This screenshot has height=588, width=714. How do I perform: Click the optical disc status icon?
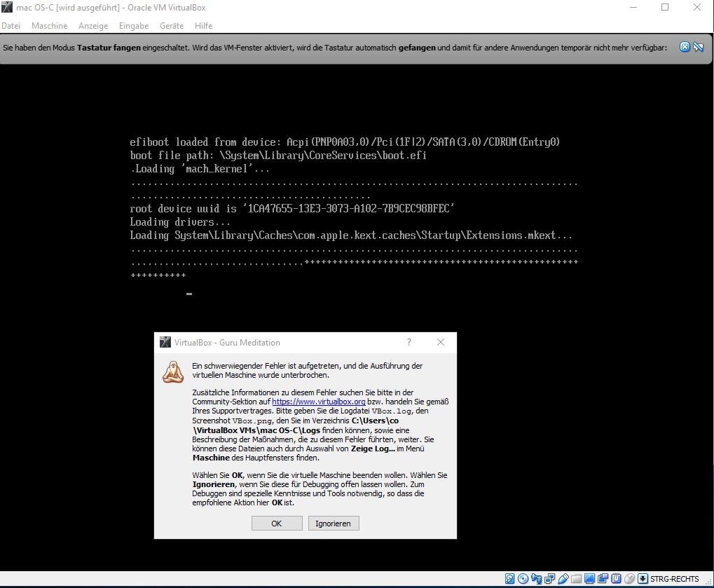point(523,578)
